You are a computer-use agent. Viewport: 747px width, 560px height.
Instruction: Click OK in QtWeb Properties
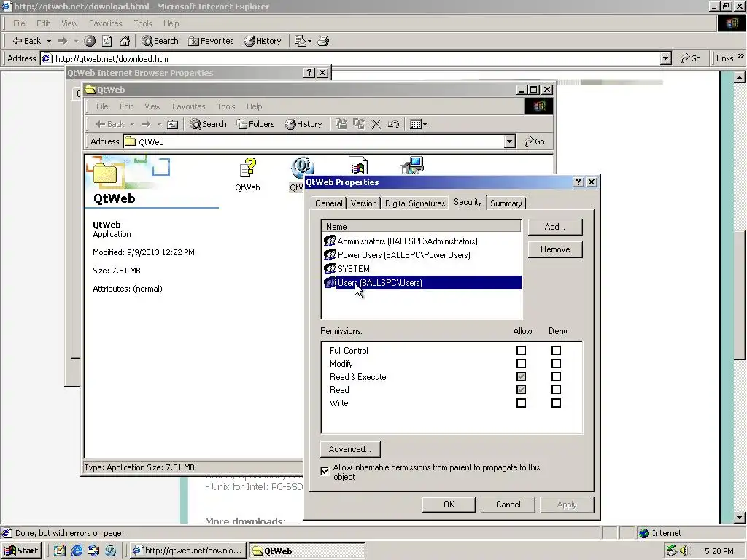[x=449, y=505]
